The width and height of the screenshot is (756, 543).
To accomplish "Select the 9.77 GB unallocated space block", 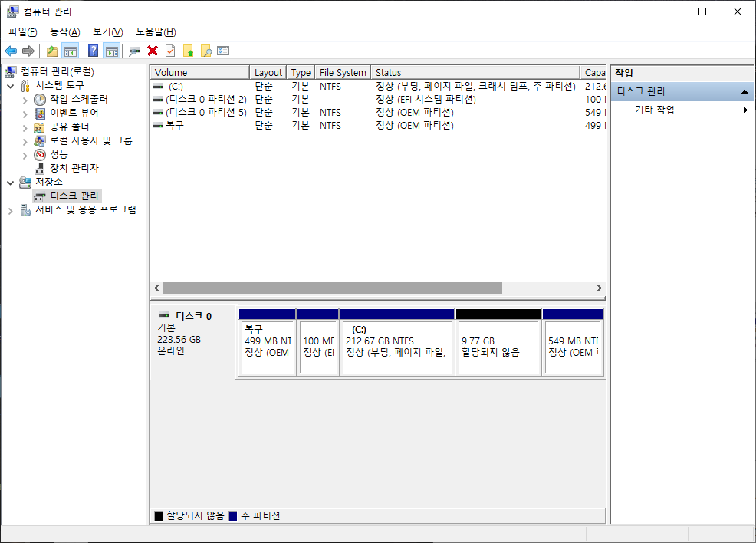I will [498, 342].
